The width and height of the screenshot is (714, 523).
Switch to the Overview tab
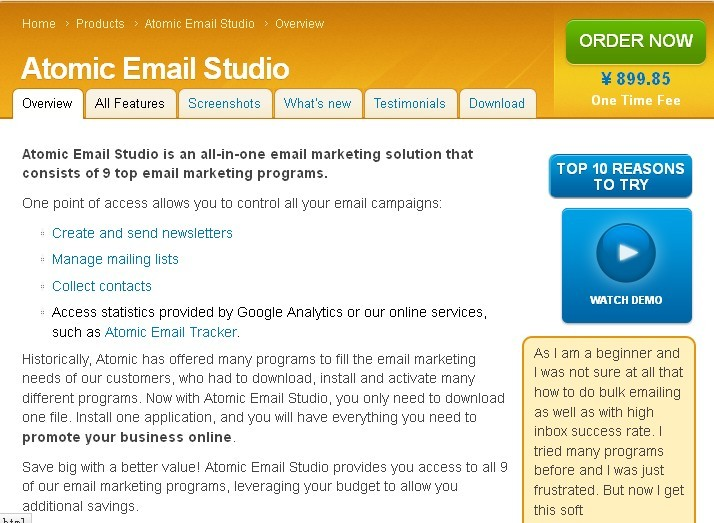point(48,104)
